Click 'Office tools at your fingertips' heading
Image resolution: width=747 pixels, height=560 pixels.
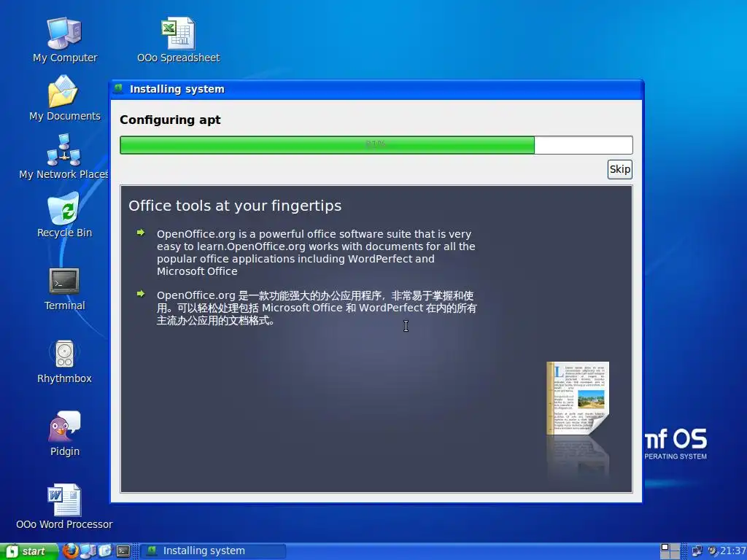[235, 206]
